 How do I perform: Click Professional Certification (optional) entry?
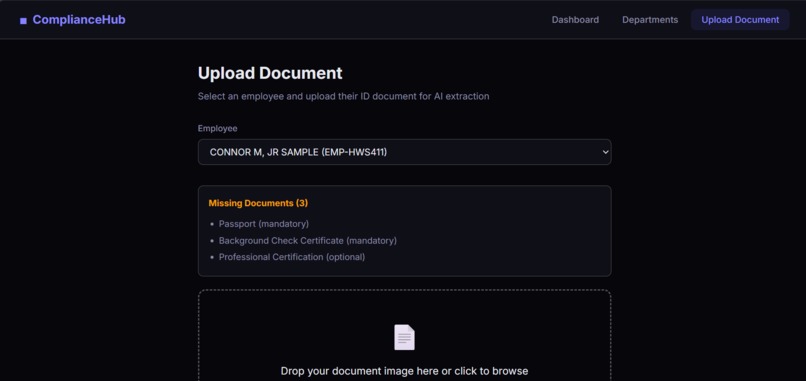[x=292, y=257]
